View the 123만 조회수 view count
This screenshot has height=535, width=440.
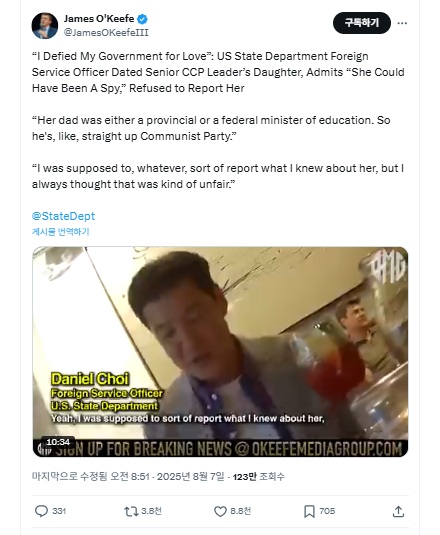tap(258, 477)
